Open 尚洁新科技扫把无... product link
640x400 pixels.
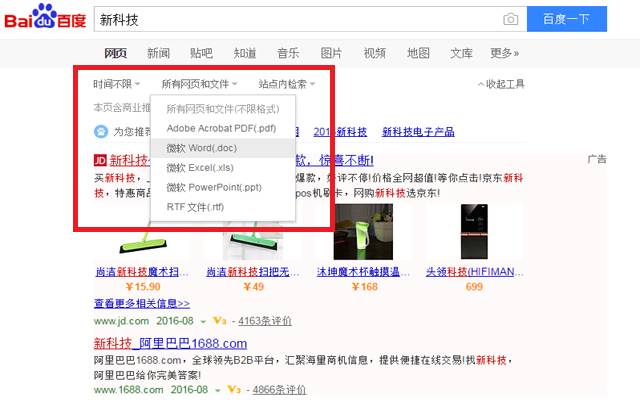pos(253,272)
